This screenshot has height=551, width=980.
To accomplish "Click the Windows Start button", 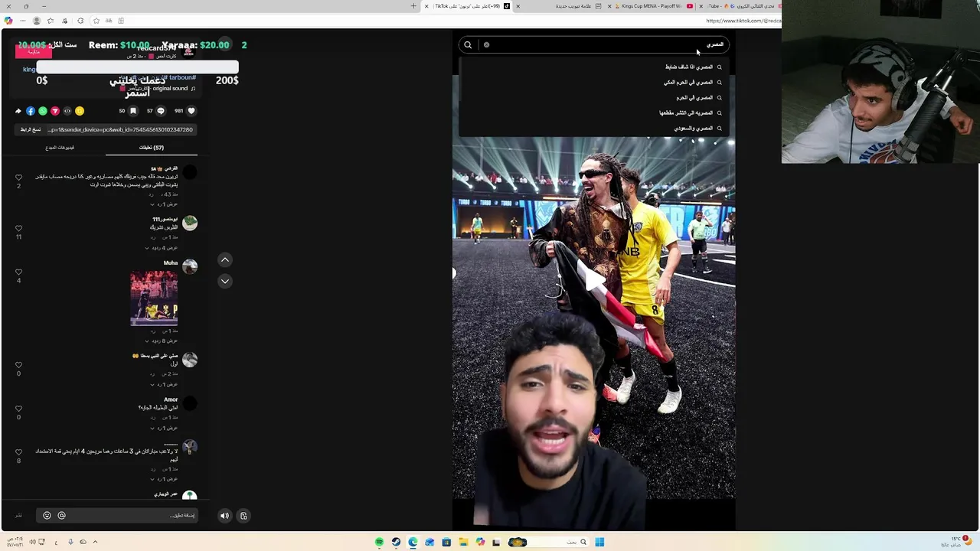I will point(599,542).
